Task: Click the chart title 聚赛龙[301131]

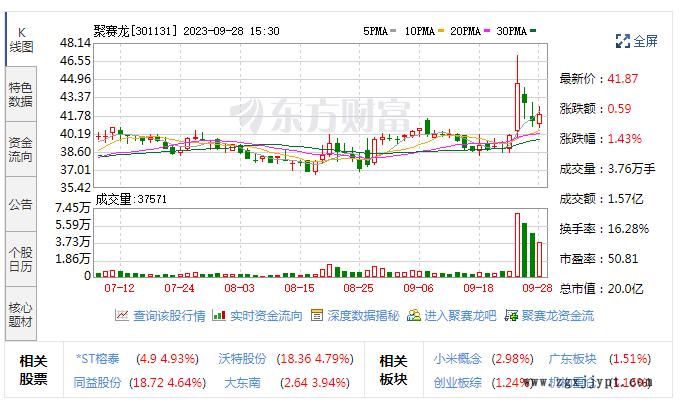Action: (136, 31)
